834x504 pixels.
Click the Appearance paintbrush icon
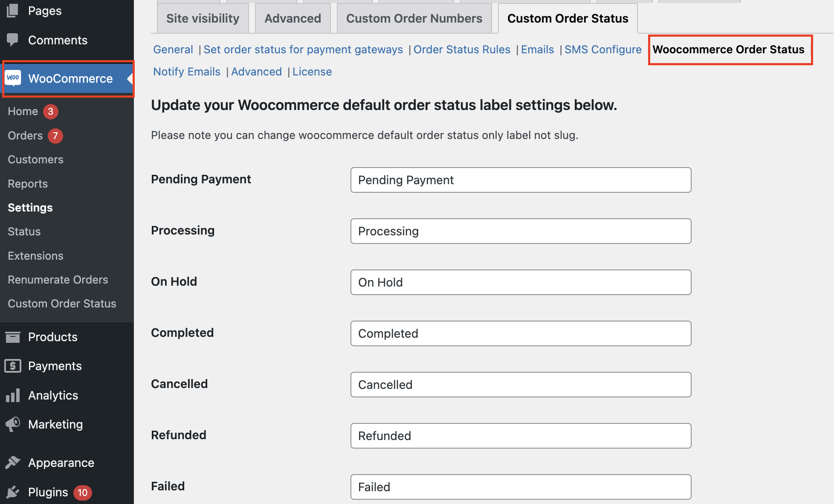(x=13, y=463)
